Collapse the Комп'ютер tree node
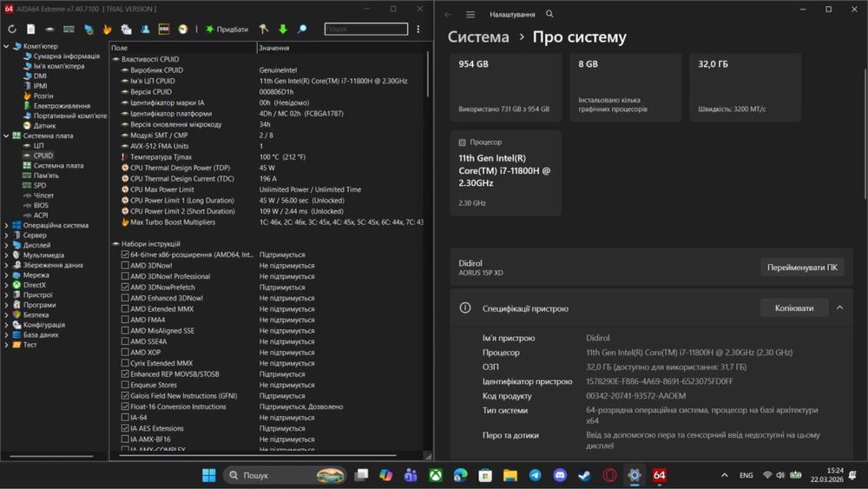Screen dimensions: 868x489 6,47
